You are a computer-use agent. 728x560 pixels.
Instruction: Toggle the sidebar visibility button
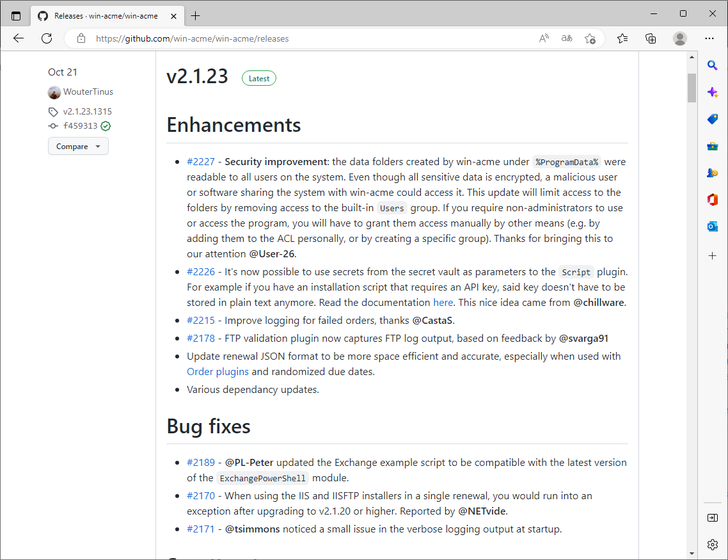[x=712, y=518]
